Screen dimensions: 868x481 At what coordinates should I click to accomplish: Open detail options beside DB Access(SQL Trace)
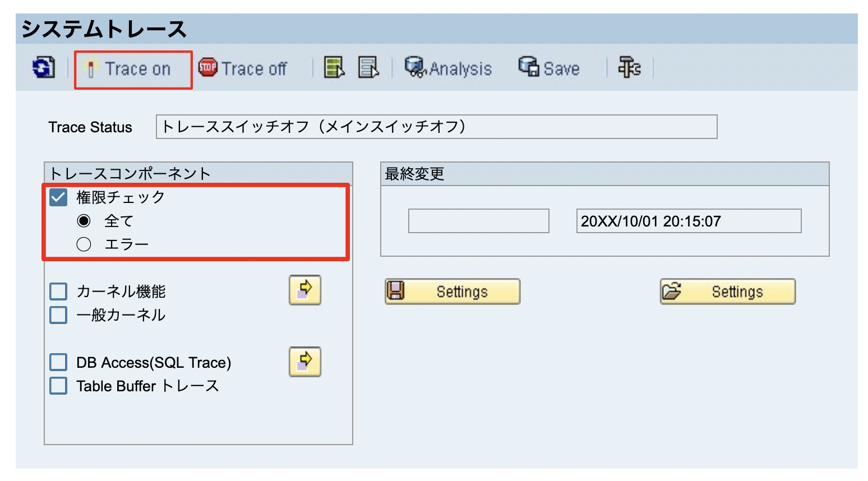coord(304,362)
